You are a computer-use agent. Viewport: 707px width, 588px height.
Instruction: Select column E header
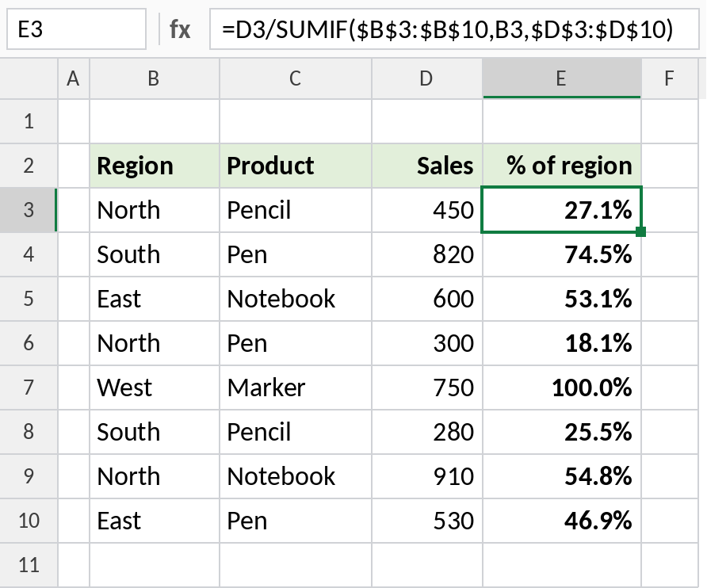click(562, 78)
